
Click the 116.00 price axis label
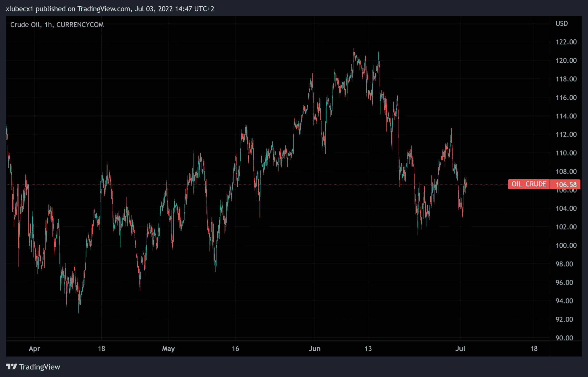tap(566, 98)
